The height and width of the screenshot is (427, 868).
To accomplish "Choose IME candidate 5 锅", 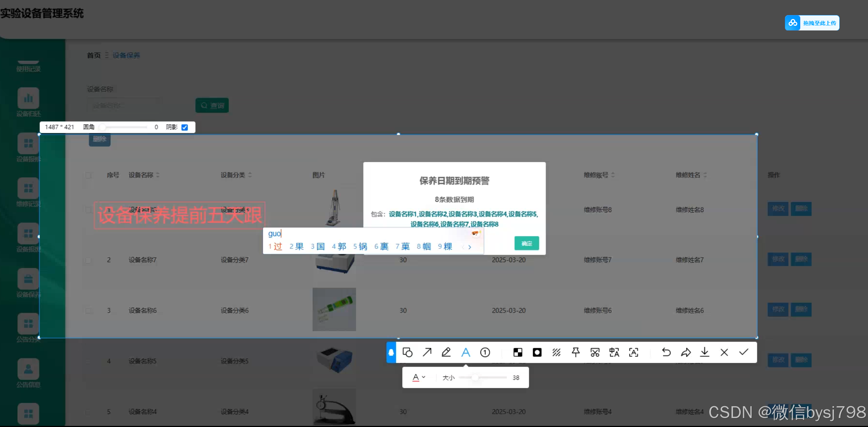I will tap(360, 246).
